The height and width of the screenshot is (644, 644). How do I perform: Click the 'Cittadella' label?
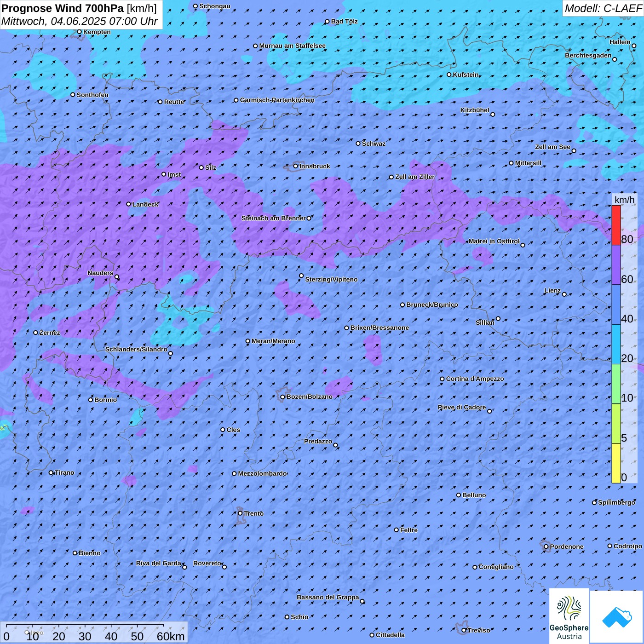point(391,635)
